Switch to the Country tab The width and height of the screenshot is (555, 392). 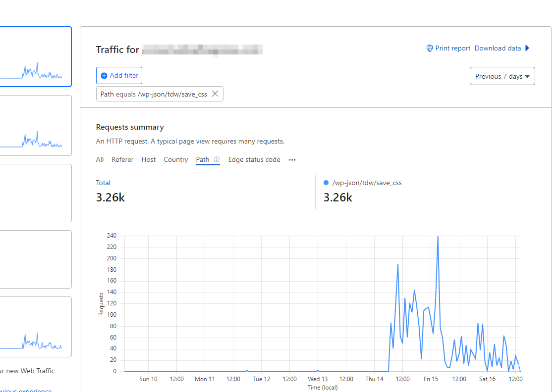pyautogui.click(x=175, y=159)
